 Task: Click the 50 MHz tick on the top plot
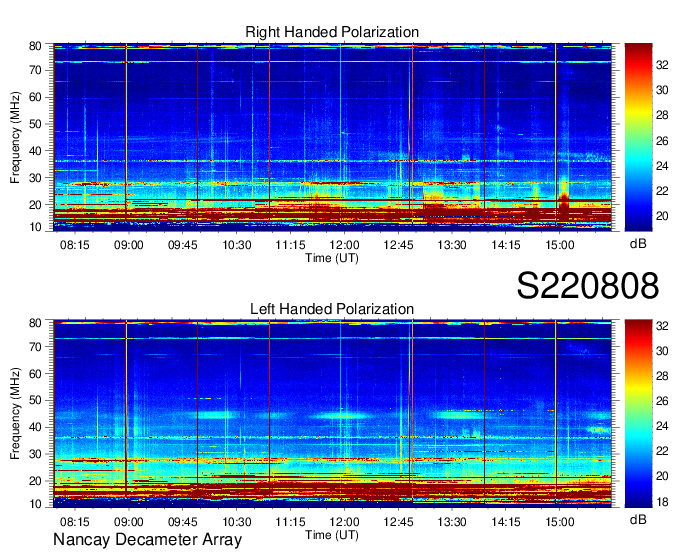pyautogui.click(x=35, y=124)
